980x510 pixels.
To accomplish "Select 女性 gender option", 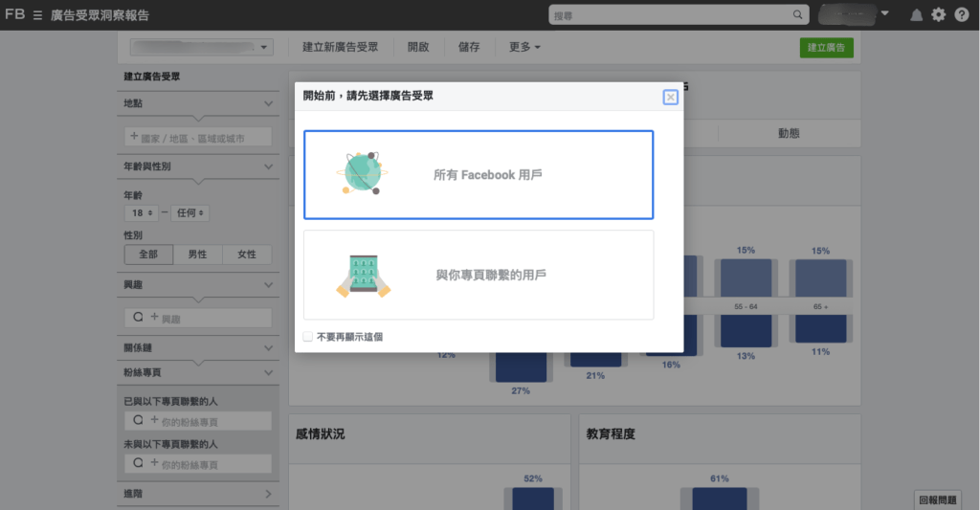I will (x=247, y=255).
